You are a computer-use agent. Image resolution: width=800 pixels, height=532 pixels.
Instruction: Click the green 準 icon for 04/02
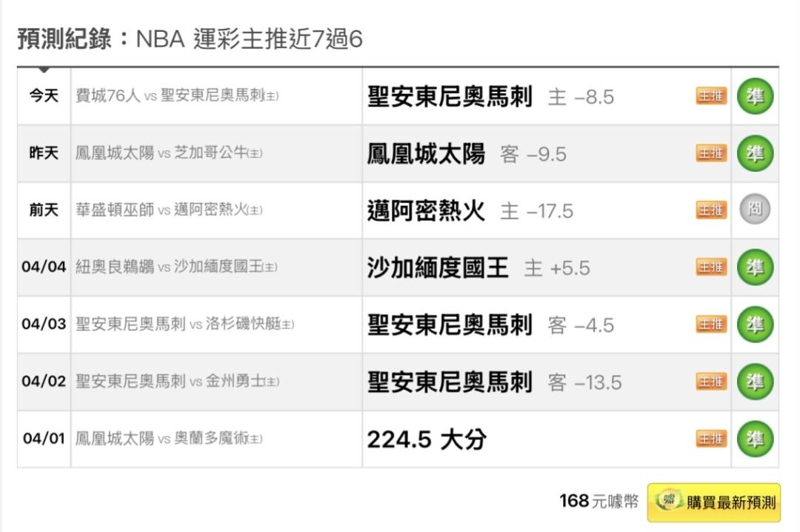[755, 382]
